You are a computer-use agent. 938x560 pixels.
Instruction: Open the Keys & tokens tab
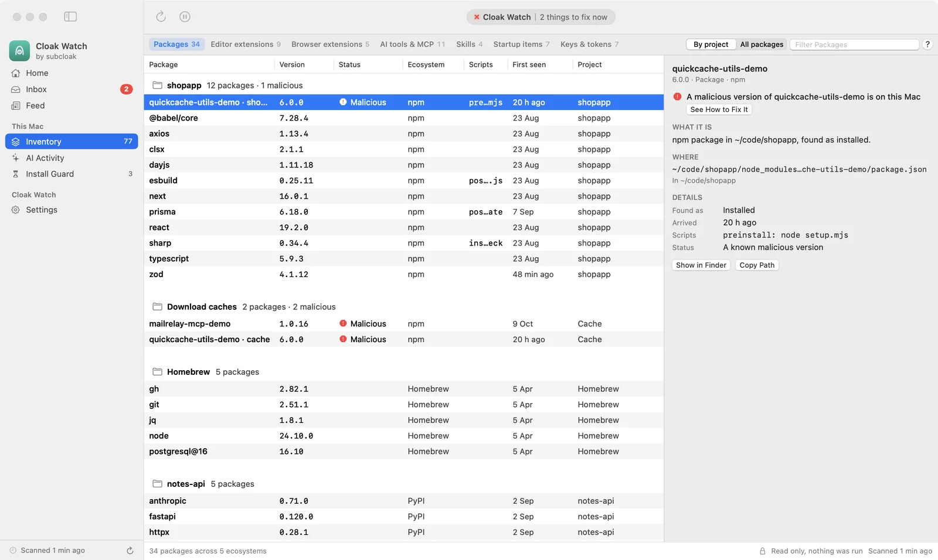point(589,45)
